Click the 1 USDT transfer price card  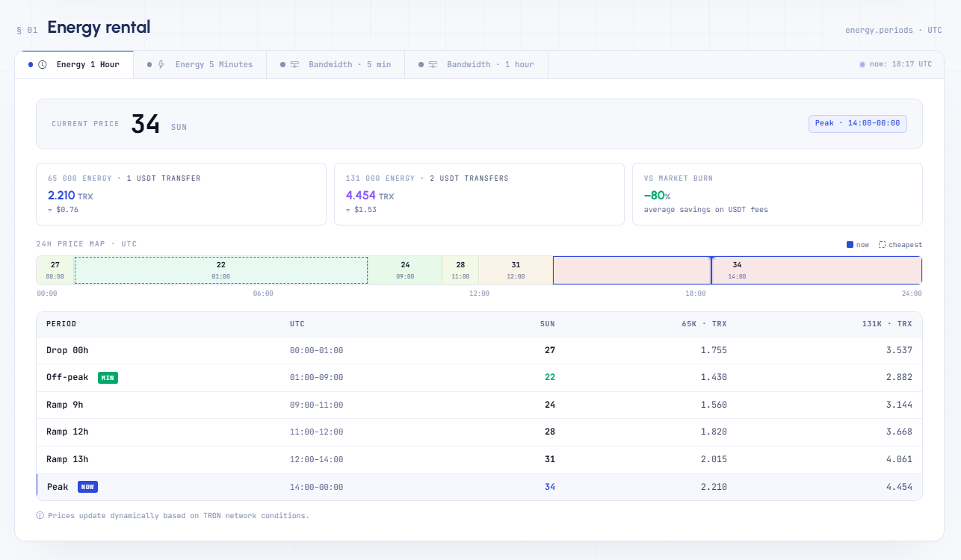[x=182, y=194]
